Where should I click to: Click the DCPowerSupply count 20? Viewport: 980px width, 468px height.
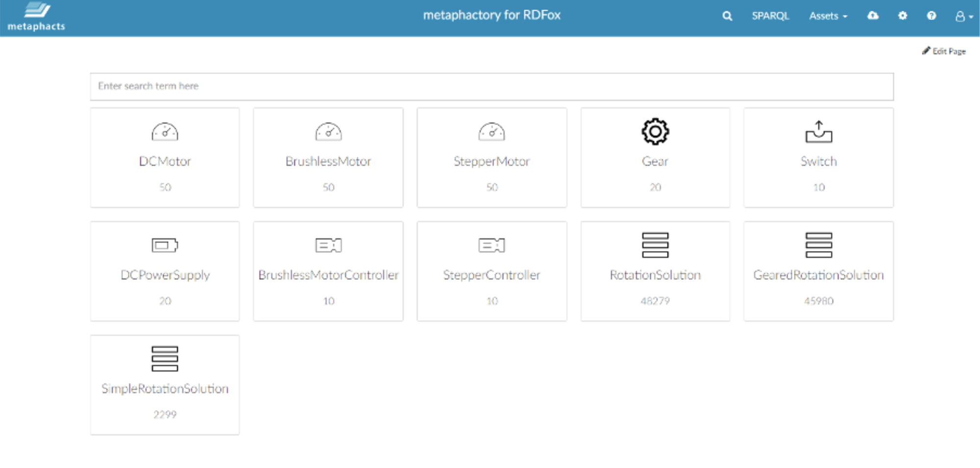[165, 301]
